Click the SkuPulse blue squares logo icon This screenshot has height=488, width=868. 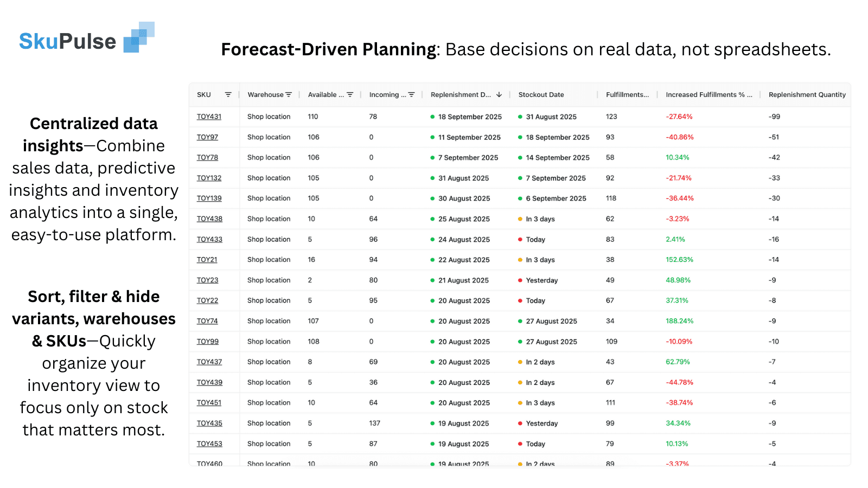pyautogui.click(x=139, y=37)
